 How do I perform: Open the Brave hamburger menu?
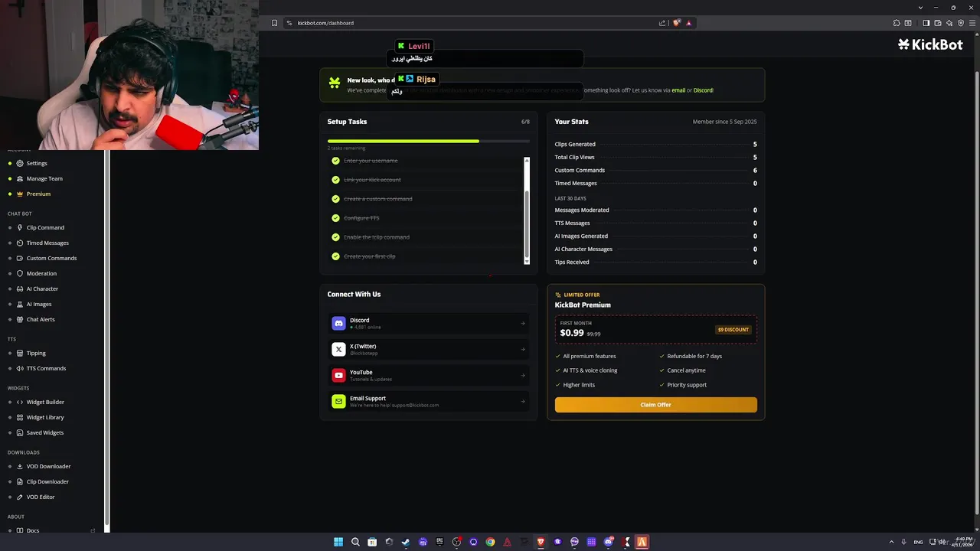[x=972, y=23]
